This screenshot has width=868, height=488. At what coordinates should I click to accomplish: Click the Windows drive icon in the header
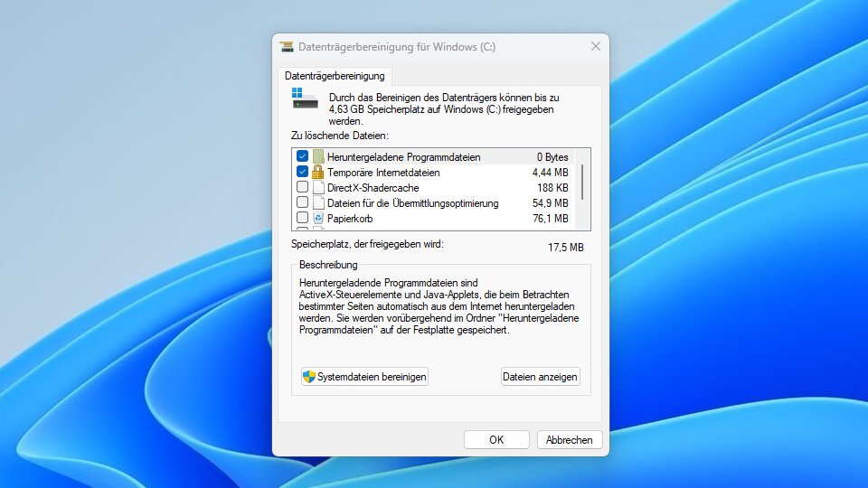(x=305, y=99)
